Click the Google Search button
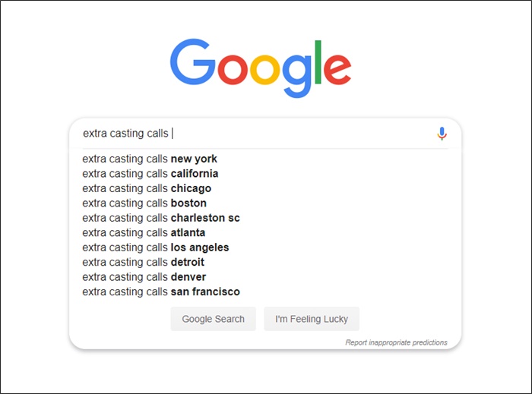 point(213,319)
